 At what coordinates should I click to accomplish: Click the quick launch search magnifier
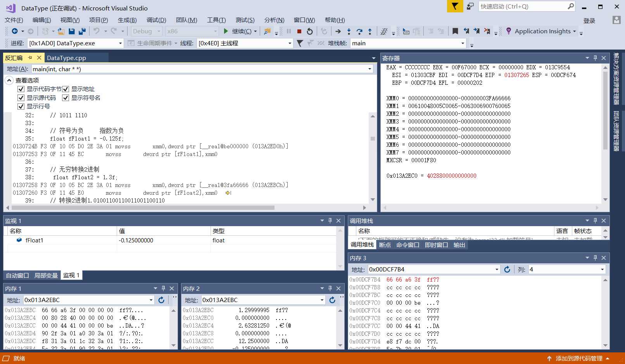pos(571,6)
